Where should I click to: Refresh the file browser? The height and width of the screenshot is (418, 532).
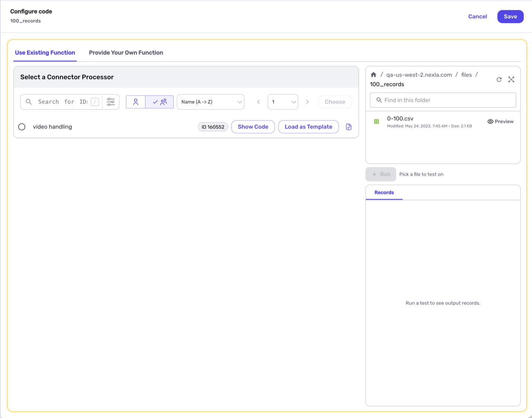(x=499, y=79)
